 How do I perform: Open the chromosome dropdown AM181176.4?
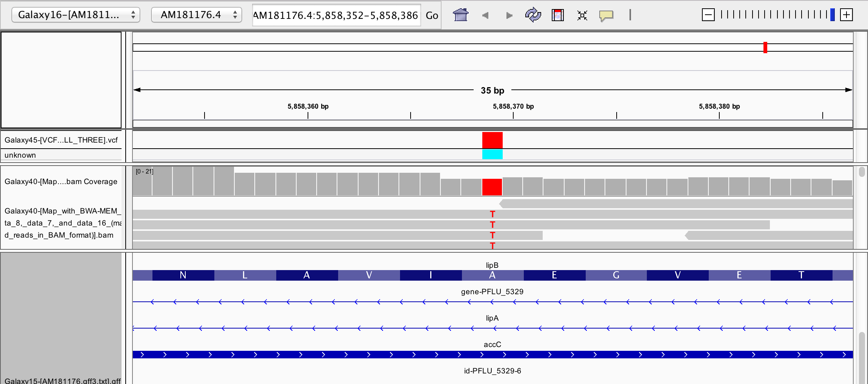[x=196, y=15]
